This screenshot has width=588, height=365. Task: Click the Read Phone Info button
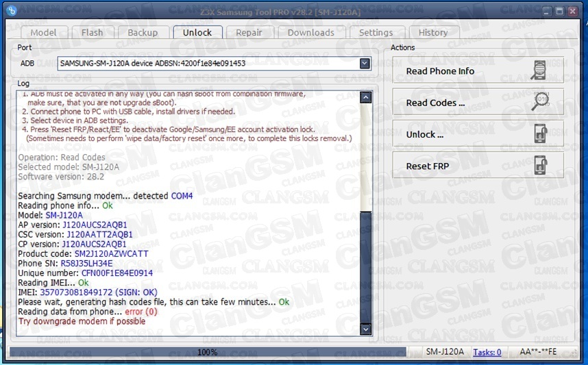click(x=478, y=71)
